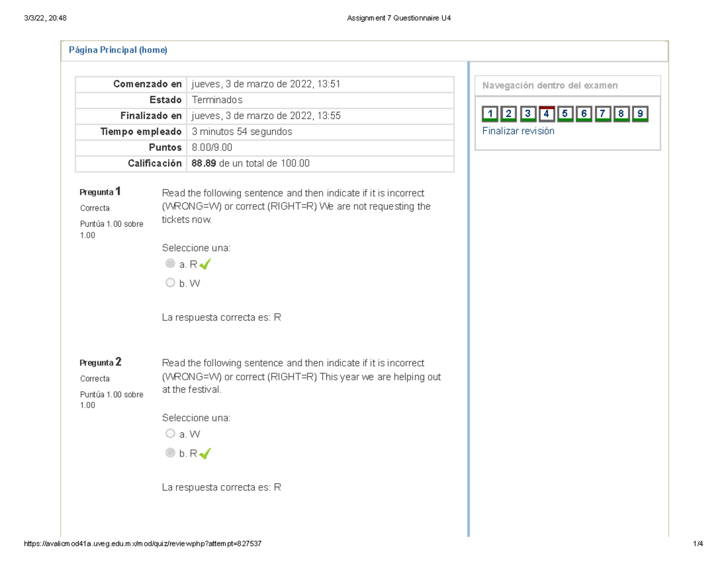Viewport: 728px width, 562px height.
Task: Jump to question 2 in quiz navigation
Action: pos(510,114)
